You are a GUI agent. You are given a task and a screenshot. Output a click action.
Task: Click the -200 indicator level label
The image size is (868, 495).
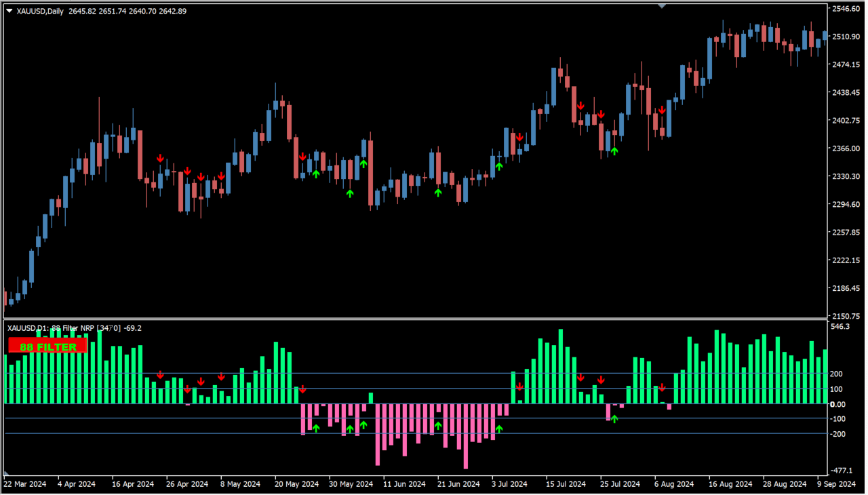point(838,434)
